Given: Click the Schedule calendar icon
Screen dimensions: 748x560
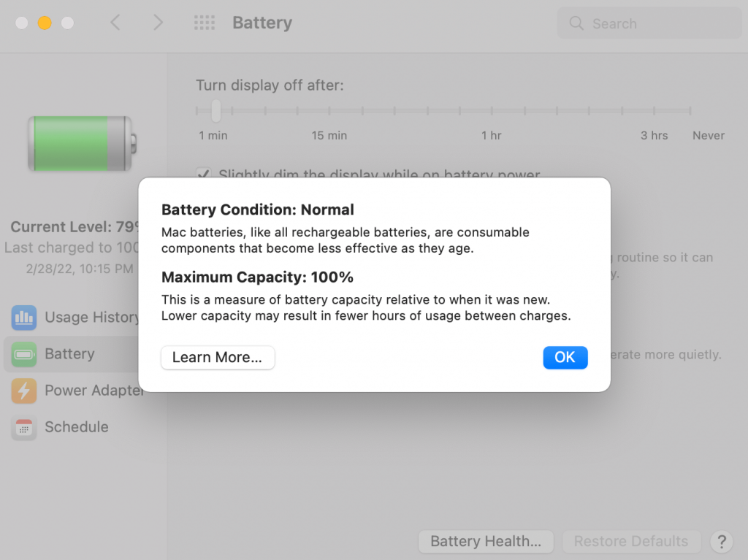Looking at the screenshot, I should point(24,427).
